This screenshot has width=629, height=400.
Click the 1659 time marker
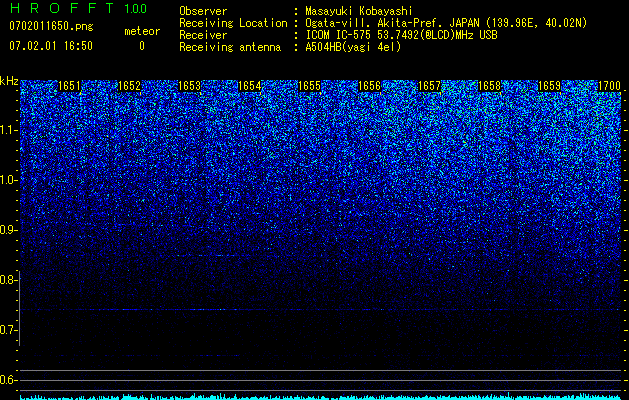coord(550,86)
